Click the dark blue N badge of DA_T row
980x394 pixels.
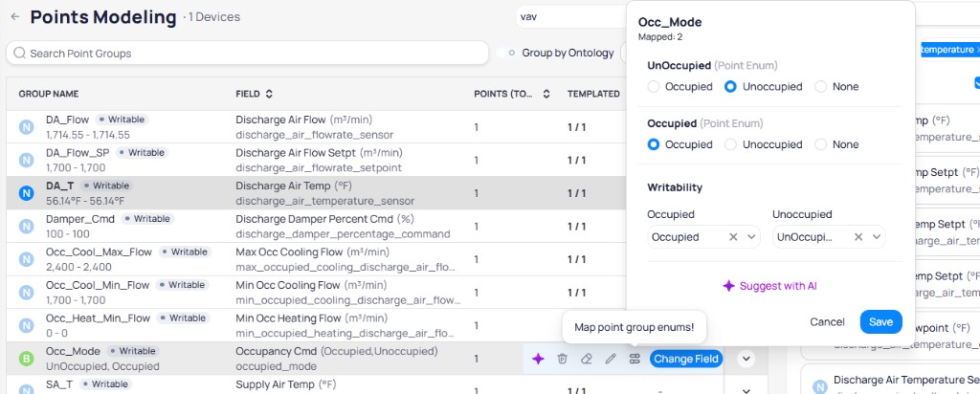pos(26,193)
